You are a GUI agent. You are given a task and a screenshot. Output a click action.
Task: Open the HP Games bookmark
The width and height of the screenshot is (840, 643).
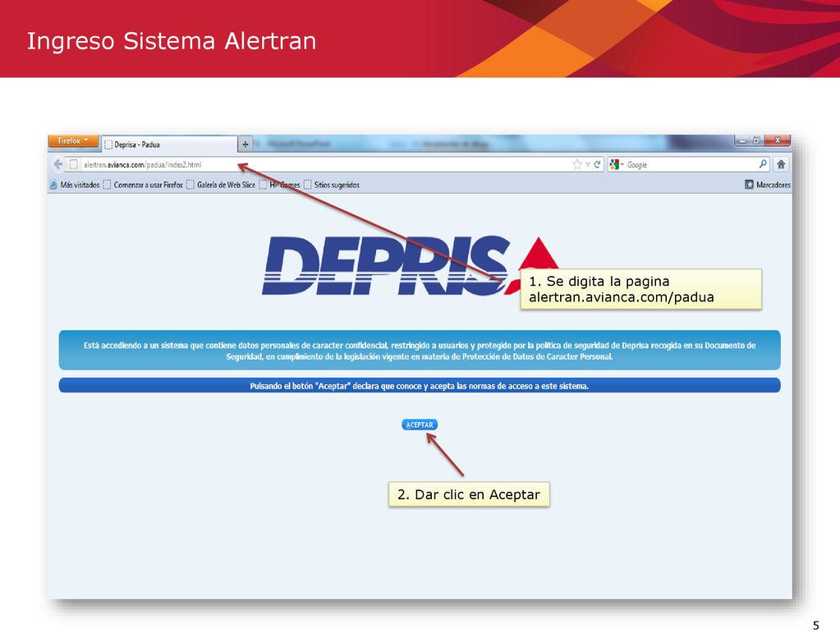(280, 185)
